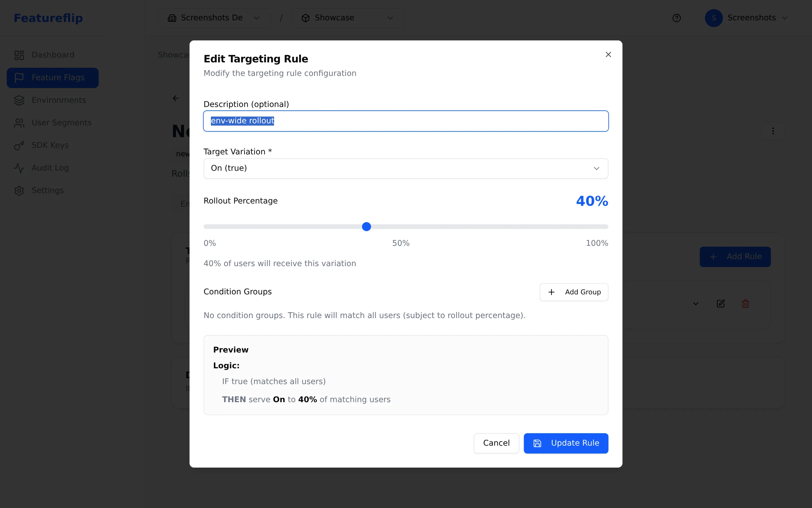812x508 pixels.
Task: Open Settings in the sidebar
Action: coord(53,190)
